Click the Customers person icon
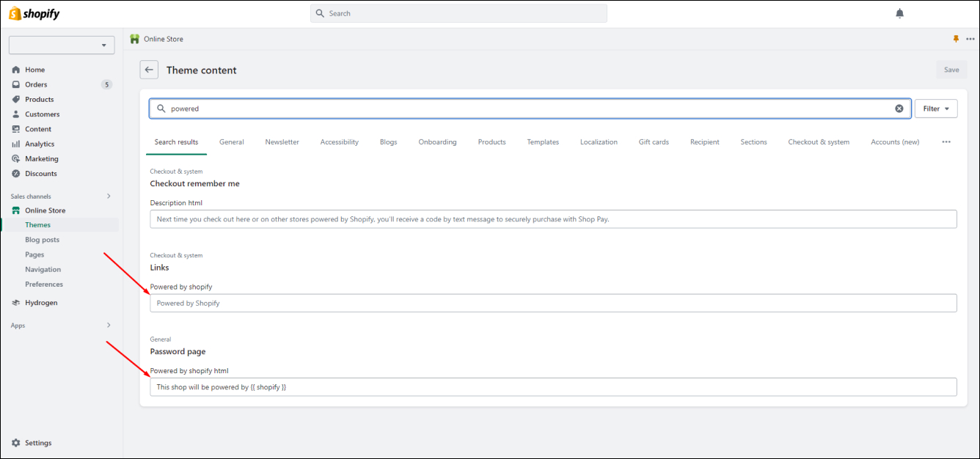 click(16, 114)
